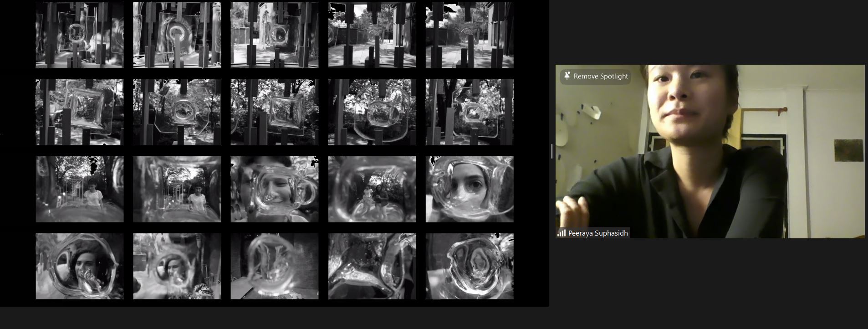Click the pin icon beside Remove Spotlight
Viewport: 868px width, 329px height.
pyautogui.click(x=567, y=76)
